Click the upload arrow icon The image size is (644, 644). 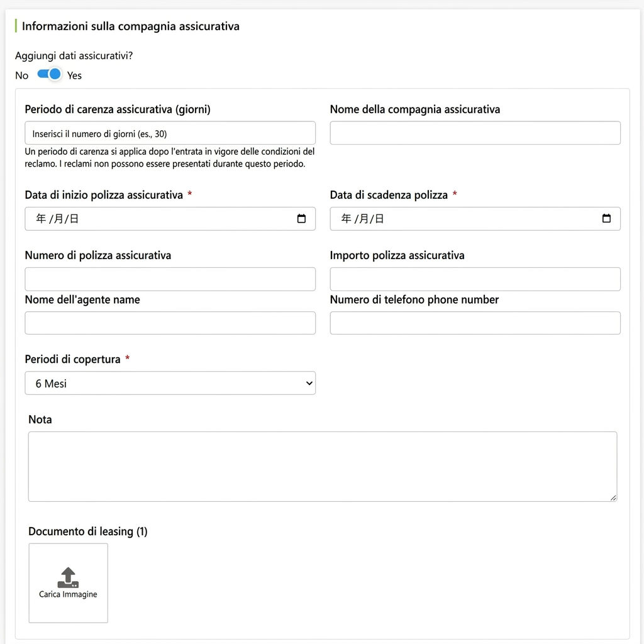[68, 577]
